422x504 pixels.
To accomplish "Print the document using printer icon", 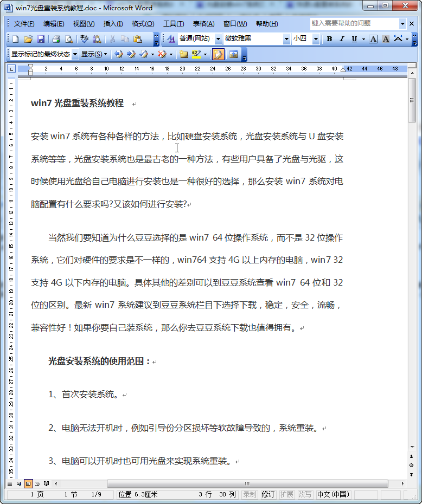I will (x=56, y=39).
